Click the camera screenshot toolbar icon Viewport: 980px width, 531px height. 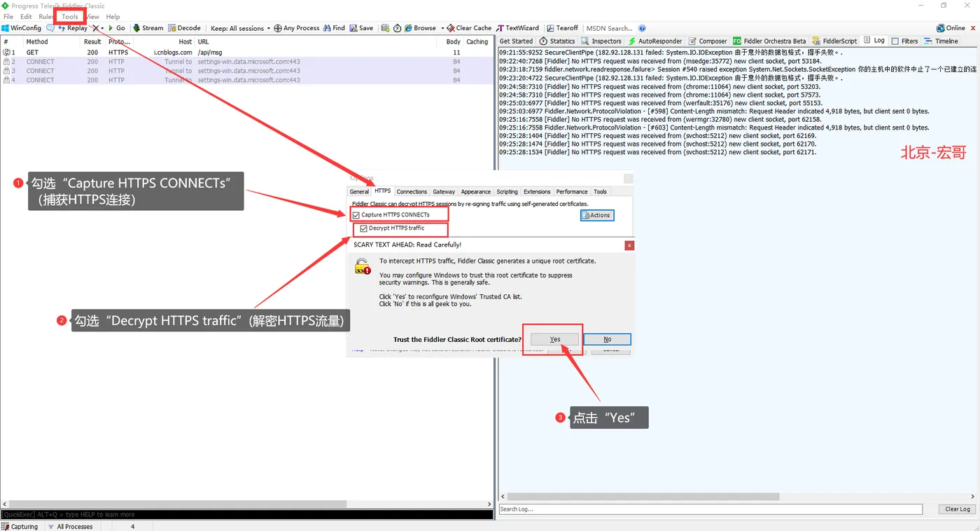click(x=385, y=28)
